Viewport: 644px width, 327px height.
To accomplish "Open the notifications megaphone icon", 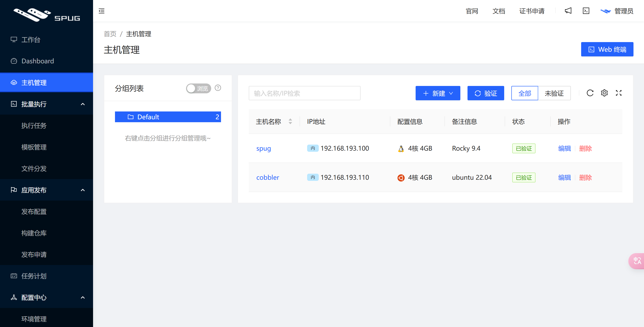I will coord(568,11).
